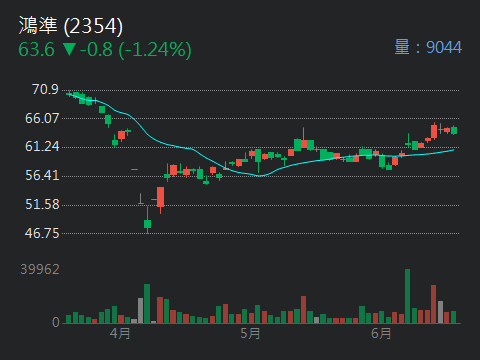480x360 pixels.
Task: Click the change value -0.8 (-1.24%)
Action: [136, 50]
